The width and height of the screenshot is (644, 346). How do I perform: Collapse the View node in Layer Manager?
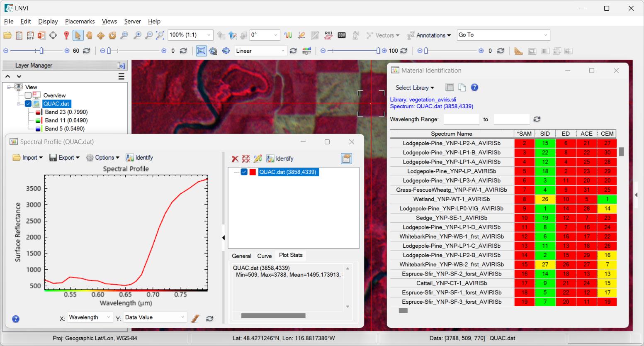coord(9,87)
